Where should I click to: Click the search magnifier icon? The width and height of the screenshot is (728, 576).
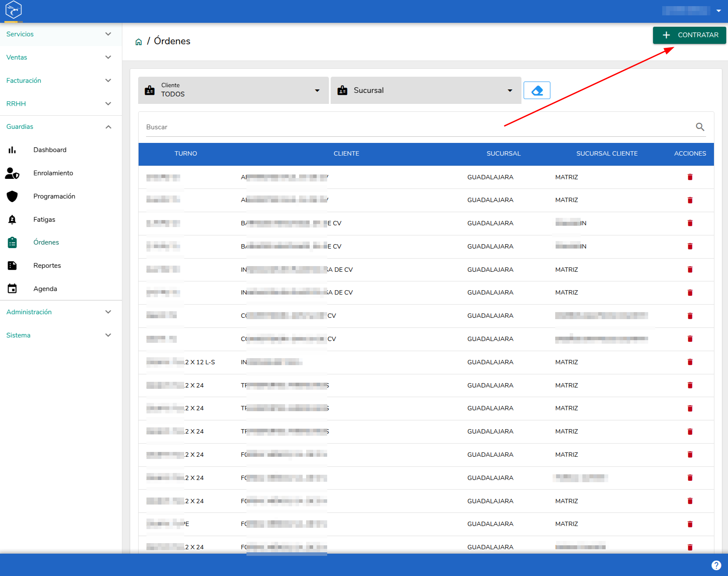[x=700, y=127]
